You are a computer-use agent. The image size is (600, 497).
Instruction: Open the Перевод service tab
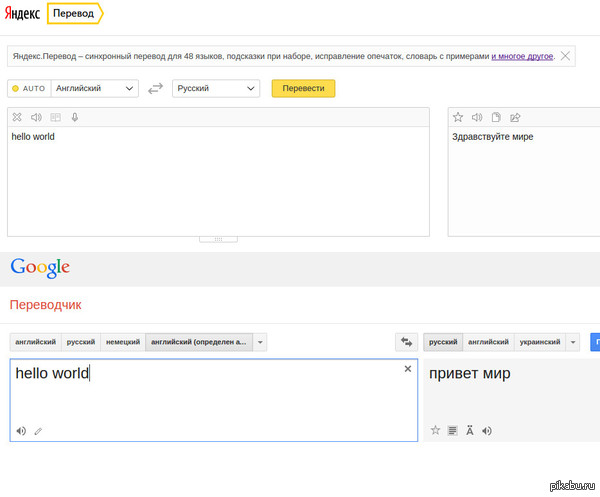pos(75,13)
